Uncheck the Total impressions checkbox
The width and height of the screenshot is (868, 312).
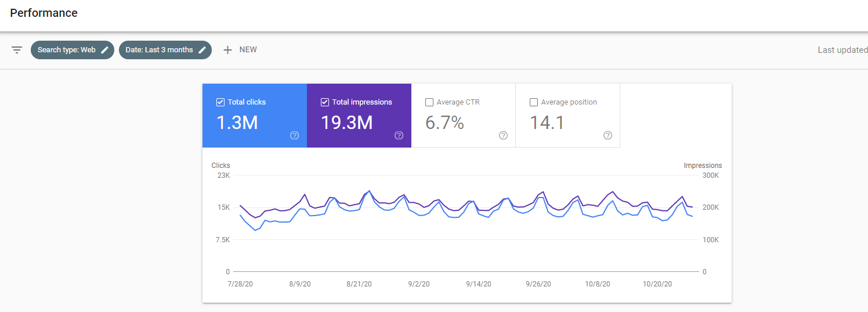325,102
